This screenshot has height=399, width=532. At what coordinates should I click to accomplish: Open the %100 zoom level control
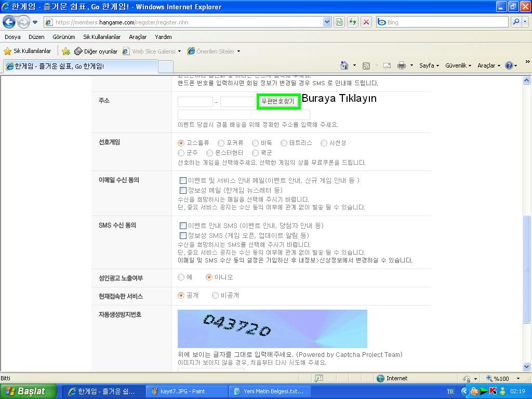pyautogui.click(x=504, y=378)
